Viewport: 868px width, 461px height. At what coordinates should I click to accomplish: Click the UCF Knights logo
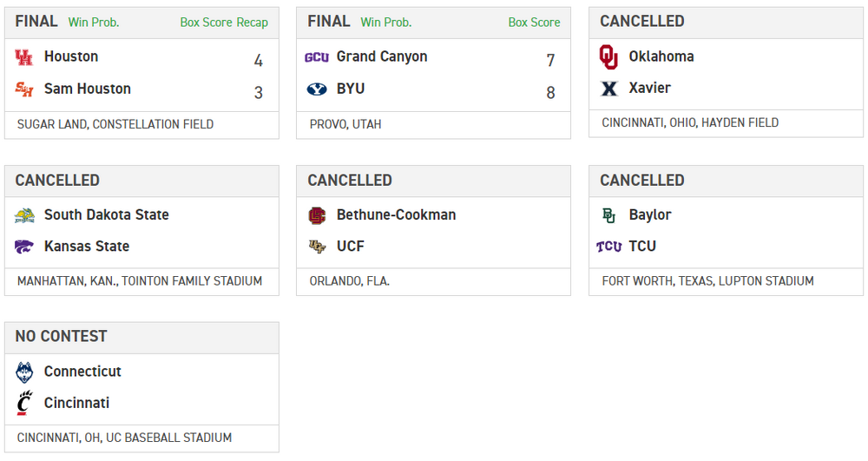point(317,247)
